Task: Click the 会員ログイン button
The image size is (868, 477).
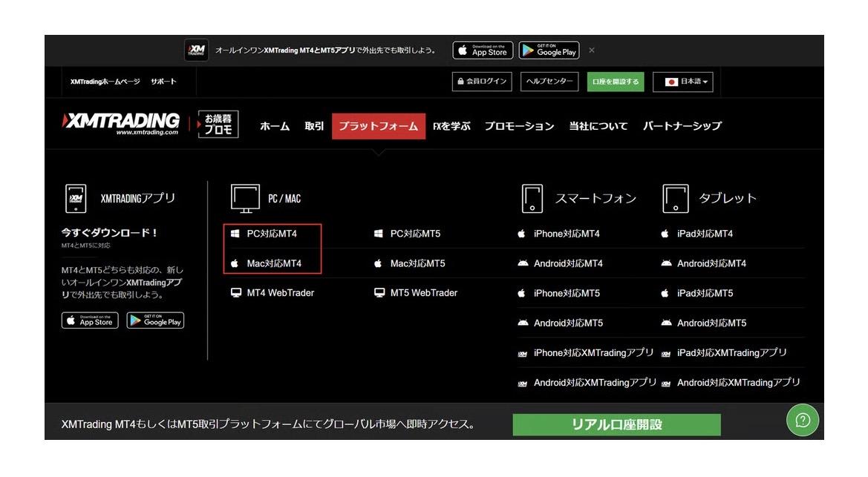Action: pos(483,82)
